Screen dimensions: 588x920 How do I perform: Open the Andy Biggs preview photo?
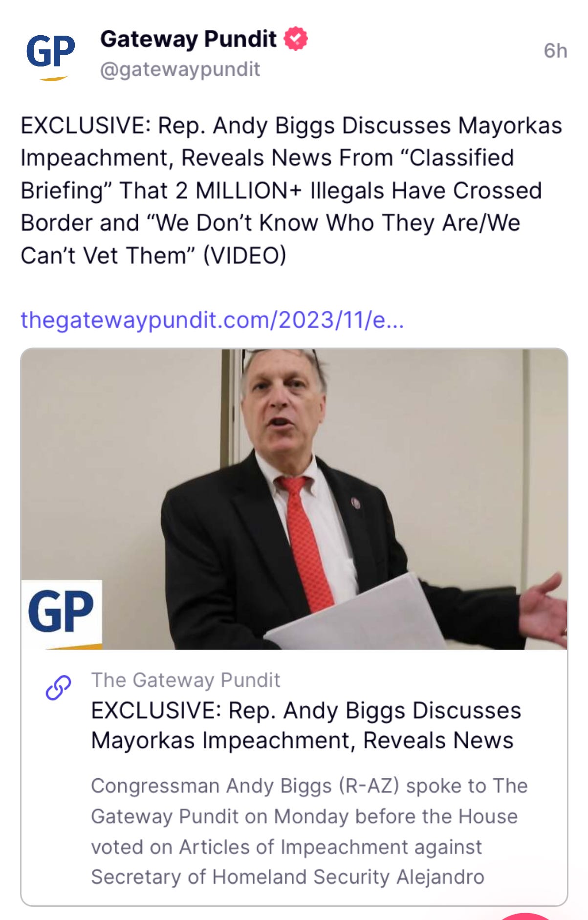coord(294,499)
